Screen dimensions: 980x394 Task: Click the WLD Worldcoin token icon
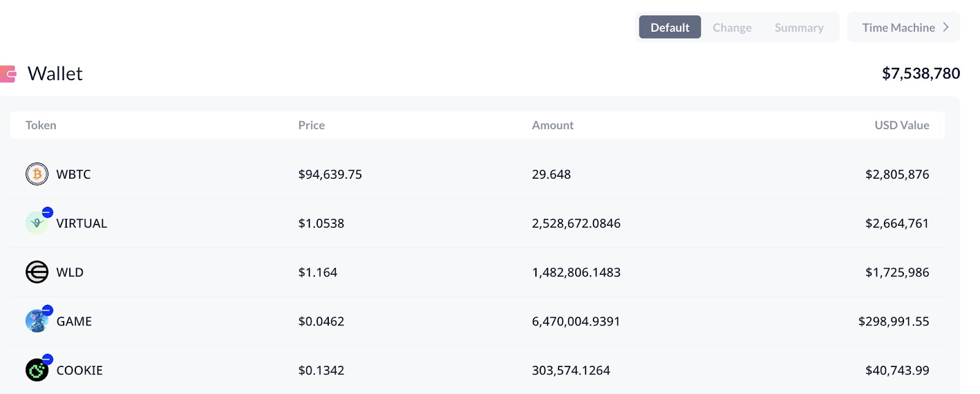coord(37,272)
